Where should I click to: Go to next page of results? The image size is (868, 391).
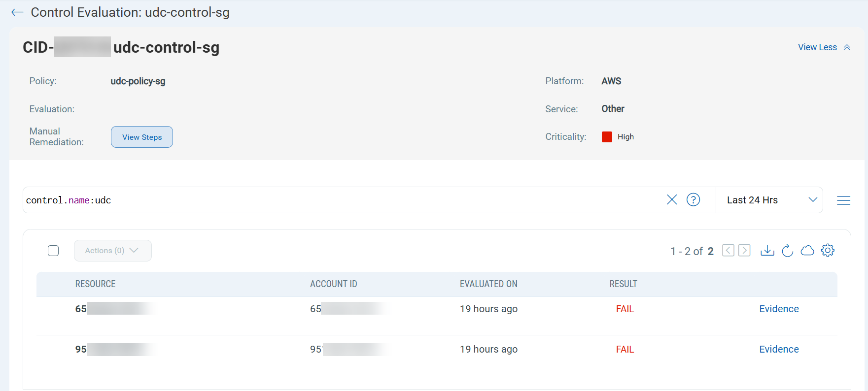pos(744,250)
